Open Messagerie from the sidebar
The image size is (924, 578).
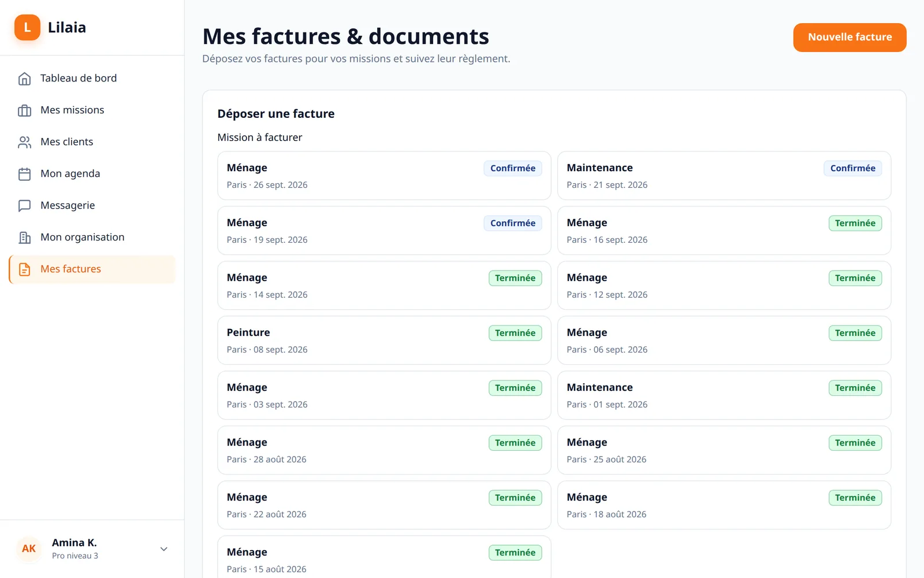click(x=92, y=206)
